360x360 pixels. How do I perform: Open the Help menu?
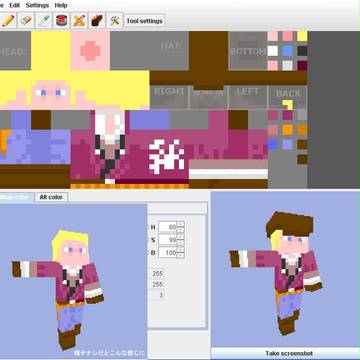pyautogui.click(x=61, y=5)
